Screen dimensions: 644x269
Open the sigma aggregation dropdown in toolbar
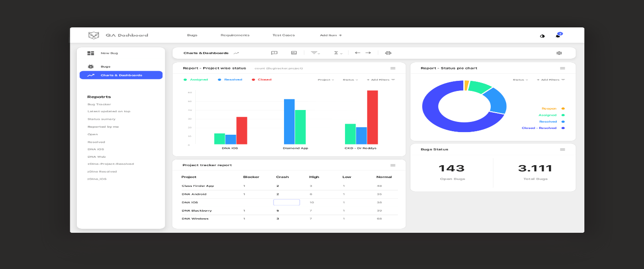coord(337,53)
